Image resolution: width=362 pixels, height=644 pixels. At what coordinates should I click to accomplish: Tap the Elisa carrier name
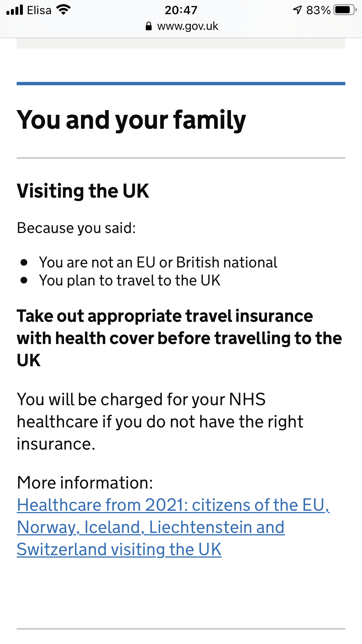[39, 10]
